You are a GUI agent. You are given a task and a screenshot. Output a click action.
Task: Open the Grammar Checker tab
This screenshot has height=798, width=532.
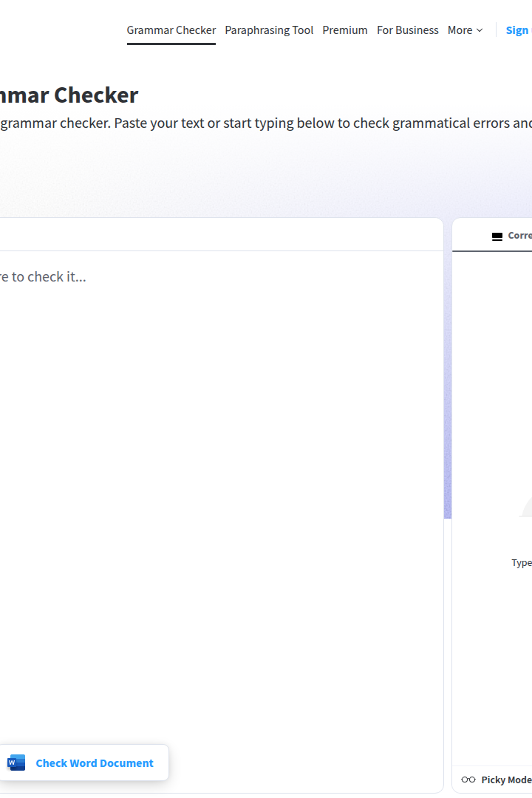(x=171, y=30)
